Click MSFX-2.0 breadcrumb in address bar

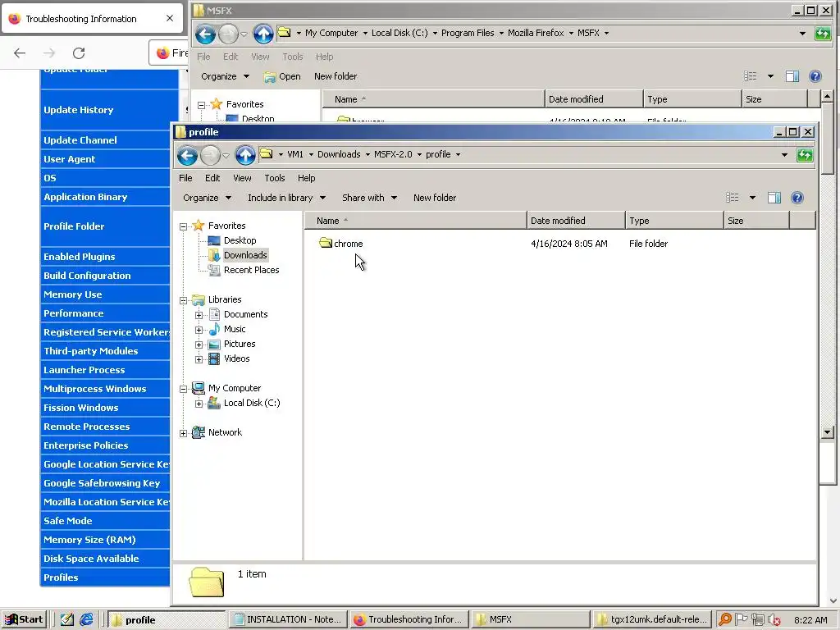[x=393, y=154]
